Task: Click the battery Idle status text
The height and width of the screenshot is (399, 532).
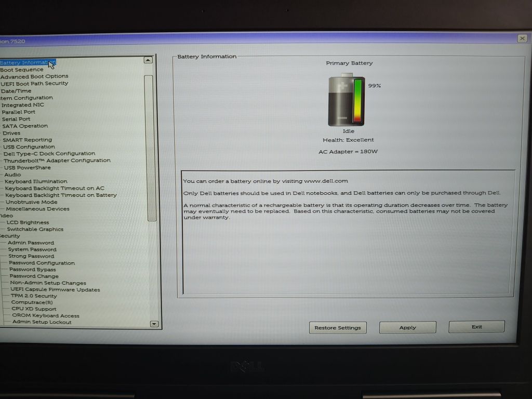Action: point(349,131)
